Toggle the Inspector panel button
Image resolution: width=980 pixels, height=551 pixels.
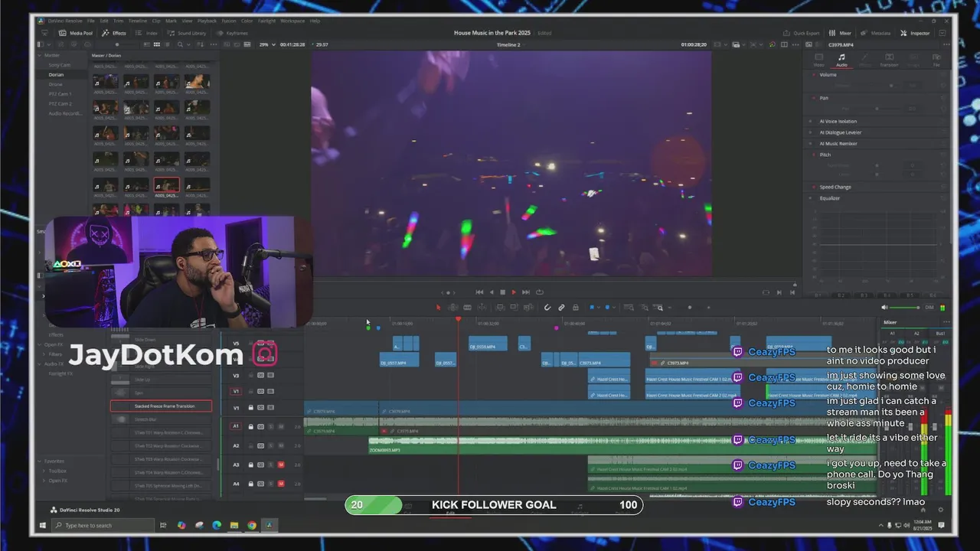tap(916, 33)
